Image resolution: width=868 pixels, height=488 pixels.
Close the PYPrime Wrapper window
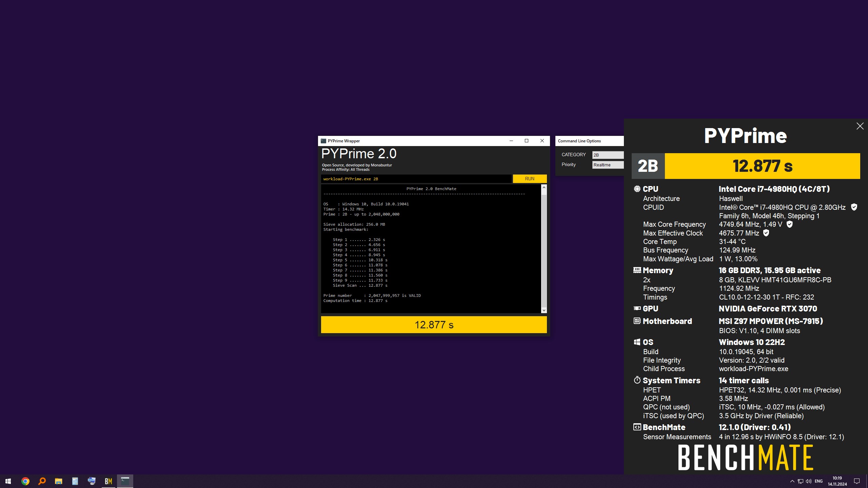(x=542, y=141)
